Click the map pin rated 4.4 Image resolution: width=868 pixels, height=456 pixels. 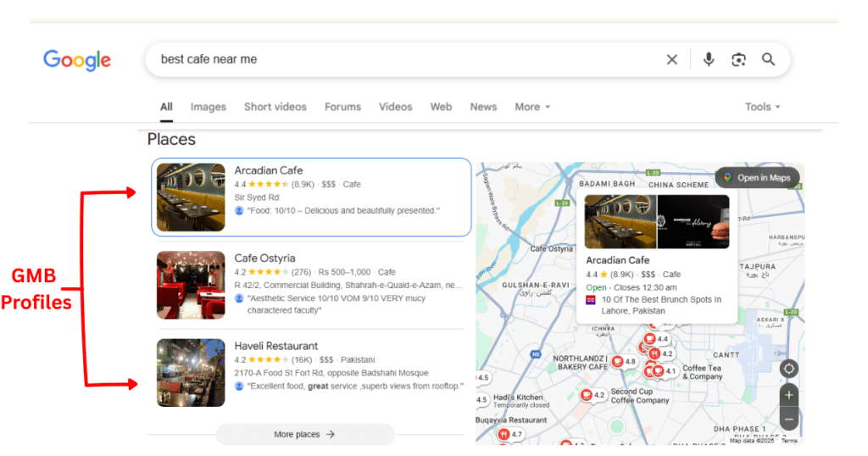pos(657,339)
